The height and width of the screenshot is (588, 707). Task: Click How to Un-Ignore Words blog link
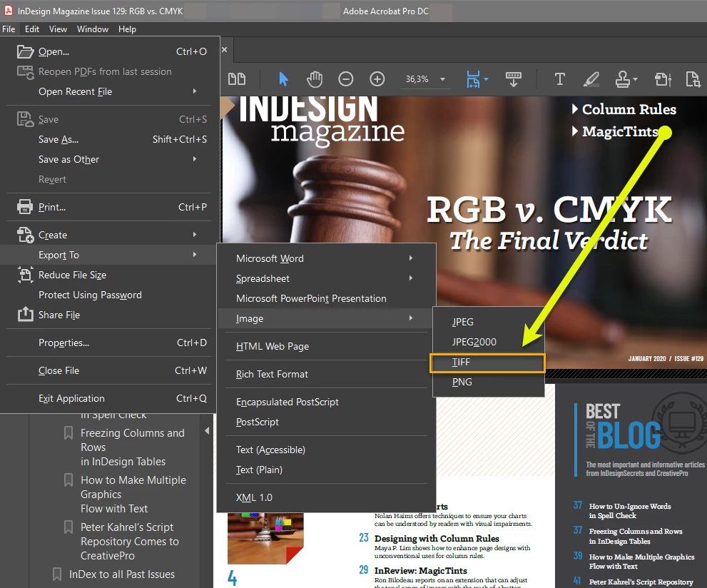coord(630,511)
